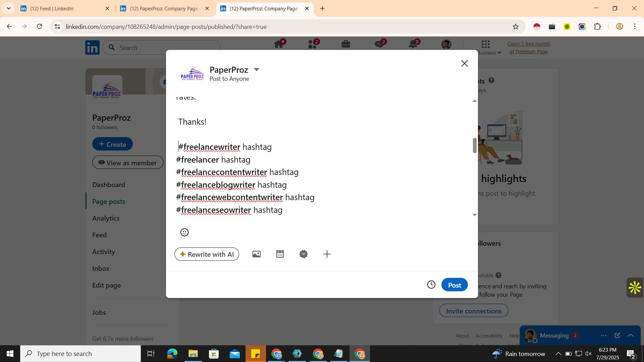Open Chrome profile icon

click(x=620, y=26)
